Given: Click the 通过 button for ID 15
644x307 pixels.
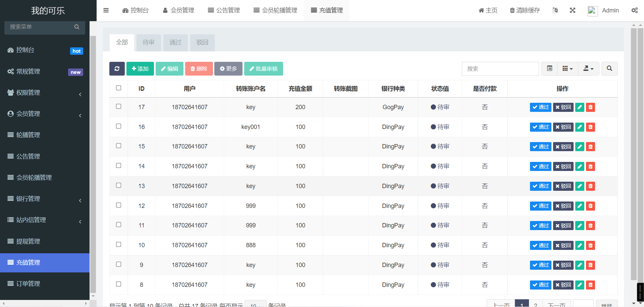Looking at the screenshot, I should [540, 147].
